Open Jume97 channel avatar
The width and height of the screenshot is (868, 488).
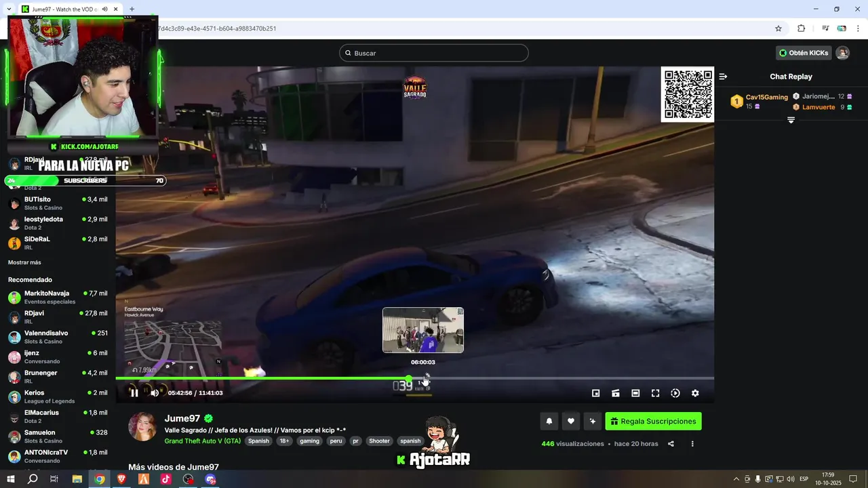click(142, 426)
